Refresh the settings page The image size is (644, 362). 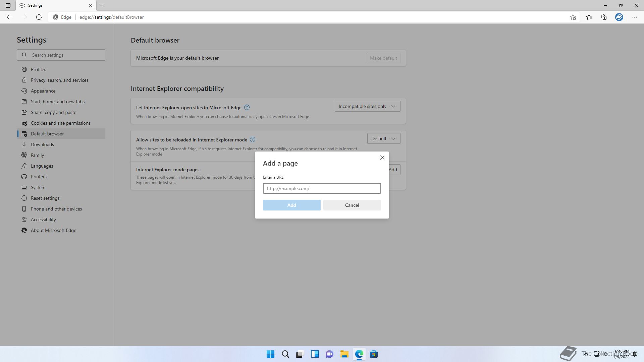(39, 17)
